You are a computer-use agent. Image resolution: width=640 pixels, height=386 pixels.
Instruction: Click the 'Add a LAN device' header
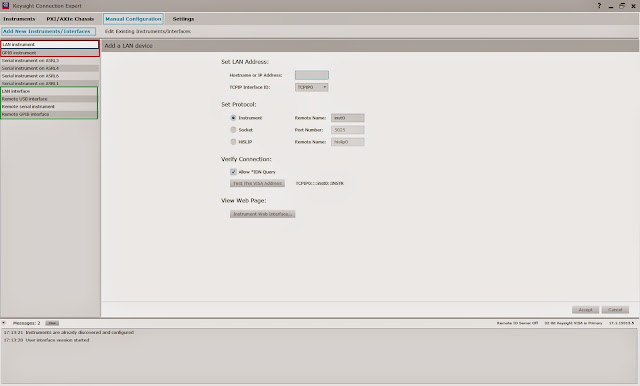[x=128, y=46]
